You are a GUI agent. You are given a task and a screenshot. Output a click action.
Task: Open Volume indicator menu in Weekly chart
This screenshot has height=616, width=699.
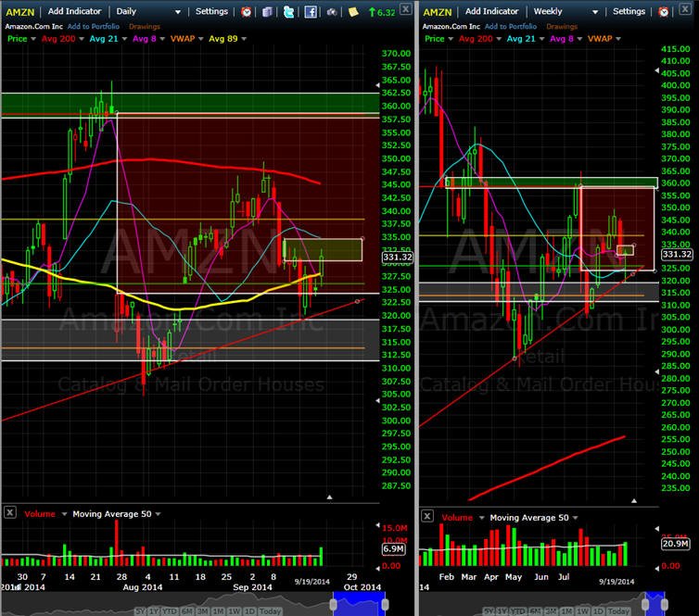pyautogui.click(x=481, y=518)
